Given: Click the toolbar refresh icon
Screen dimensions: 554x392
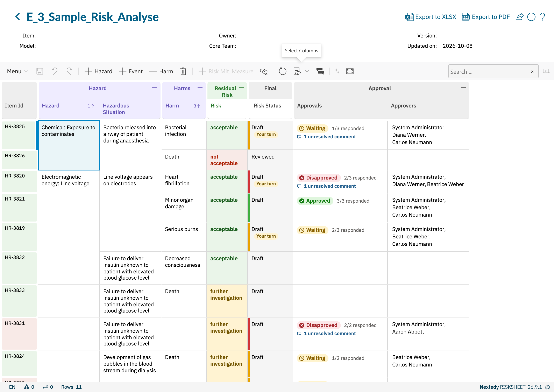Looking at the screenshot, I should coord(282,71).
